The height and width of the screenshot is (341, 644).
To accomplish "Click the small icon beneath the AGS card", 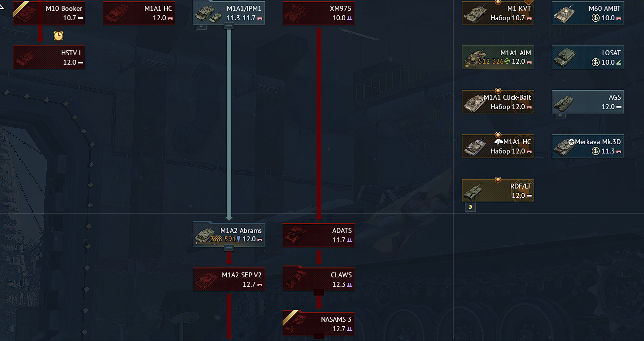I will pos(560,116).
